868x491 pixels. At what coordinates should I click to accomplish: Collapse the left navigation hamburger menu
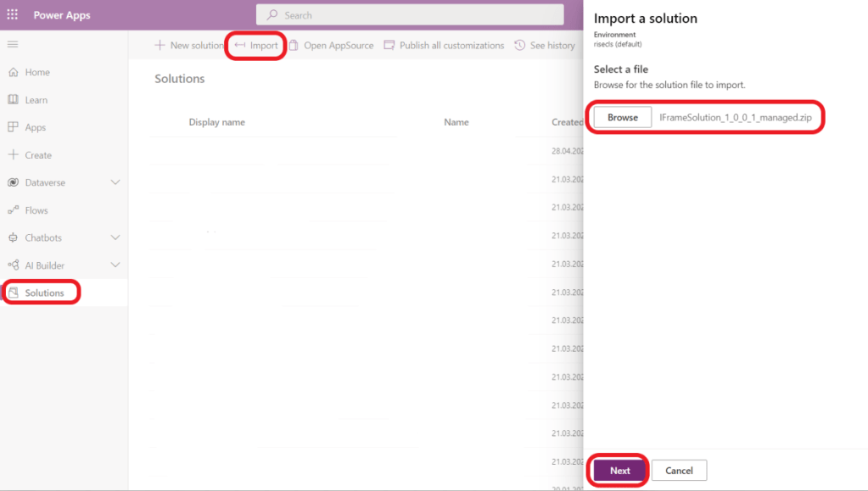click(x=13, y=44)
